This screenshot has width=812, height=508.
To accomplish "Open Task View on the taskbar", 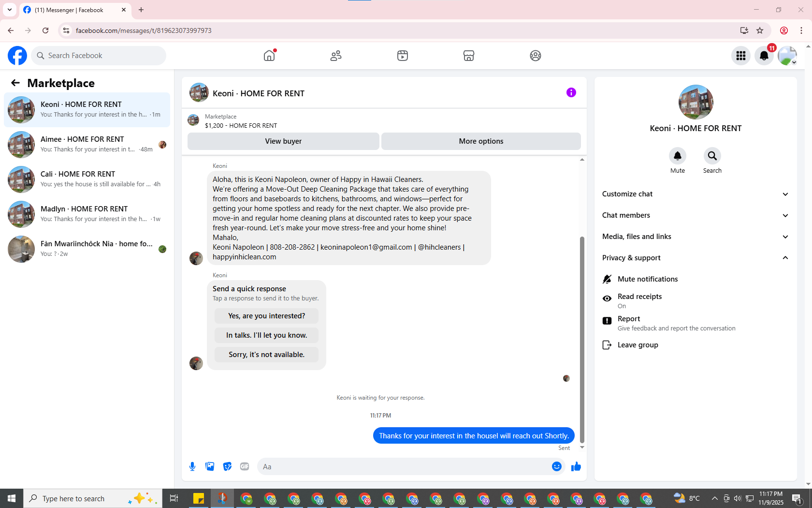I will pyautogui.click(x=174, y=498).
